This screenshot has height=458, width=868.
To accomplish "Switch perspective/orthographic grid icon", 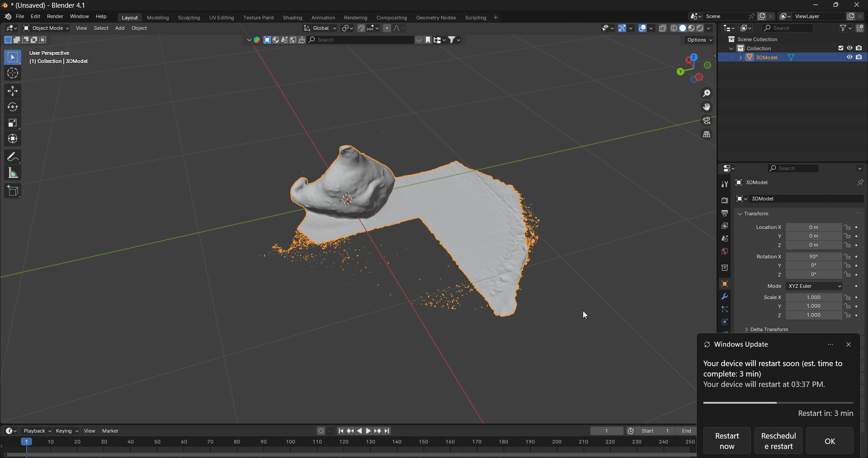I will click(x=707, y=134).
